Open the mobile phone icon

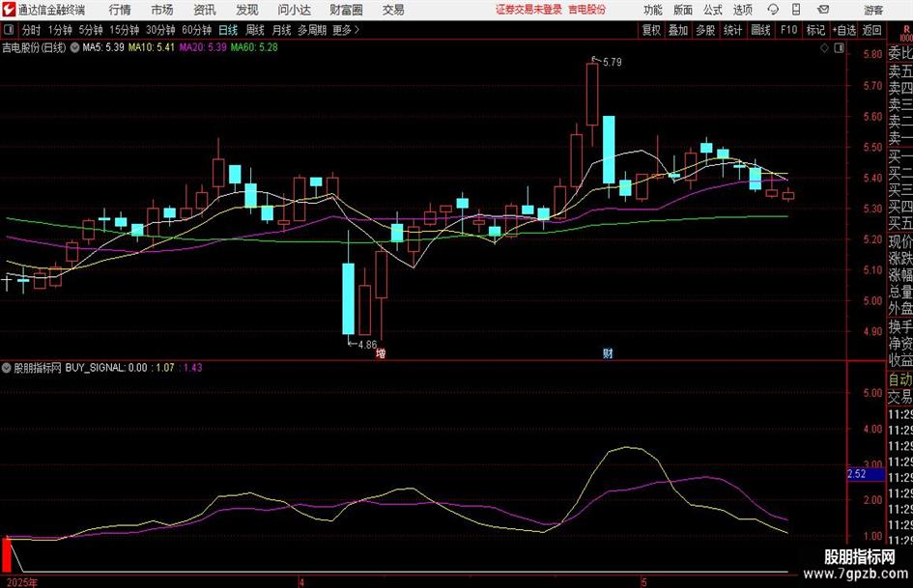(x=796, y=10)
